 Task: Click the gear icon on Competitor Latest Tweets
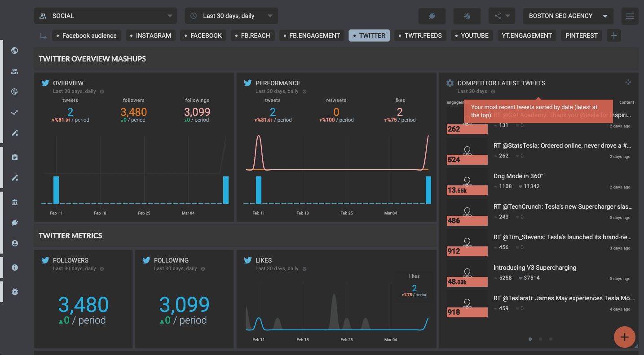(x=450, y=83)
